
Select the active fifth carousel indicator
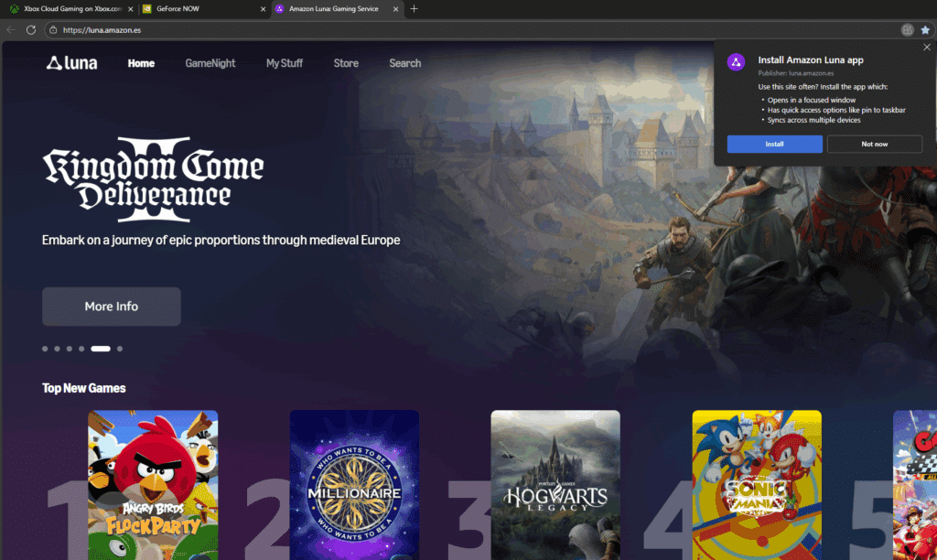[101, 349]
